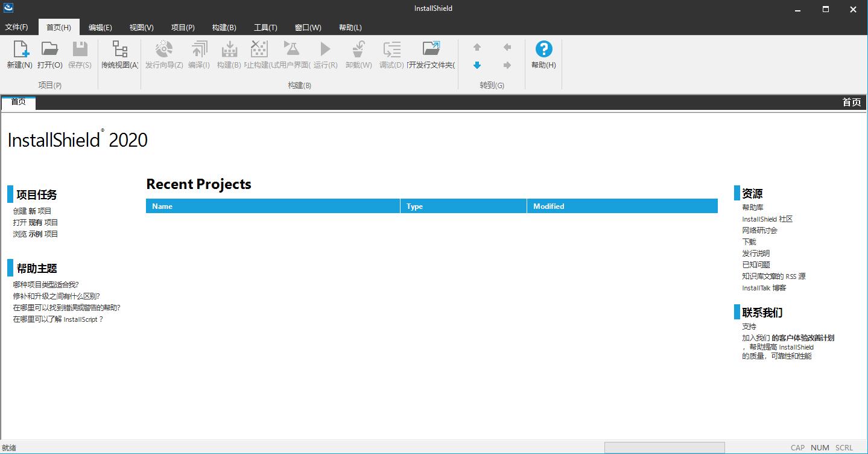Open the 项目(P) menu
Image resolution: width=868 pixels, height=454 pixels.
pyautogui.click(x=183, y=27)
